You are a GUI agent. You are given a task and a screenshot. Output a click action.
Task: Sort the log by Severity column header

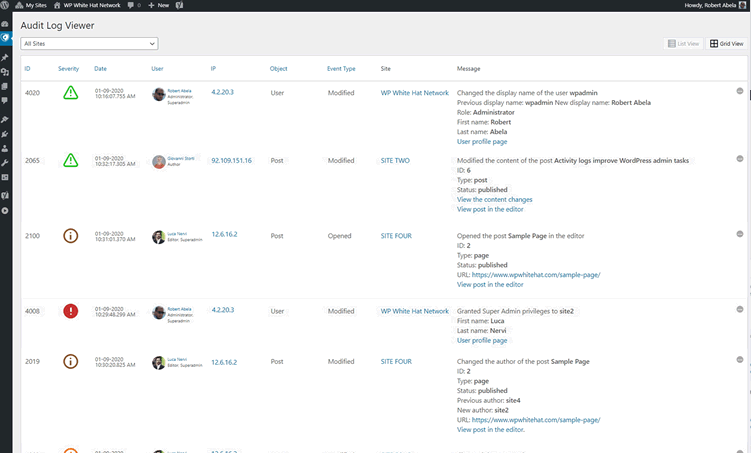coord(68,69)
